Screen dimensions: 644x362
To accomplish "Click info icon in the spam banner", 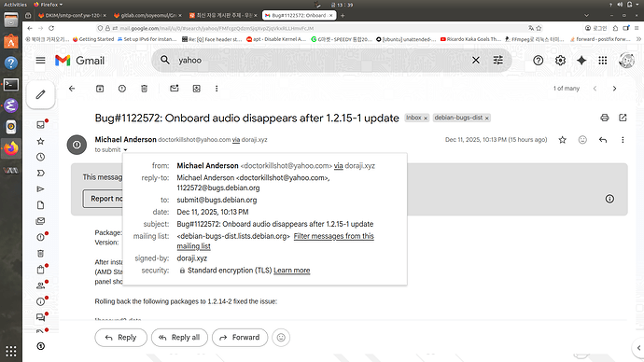I will pos(609,199).
